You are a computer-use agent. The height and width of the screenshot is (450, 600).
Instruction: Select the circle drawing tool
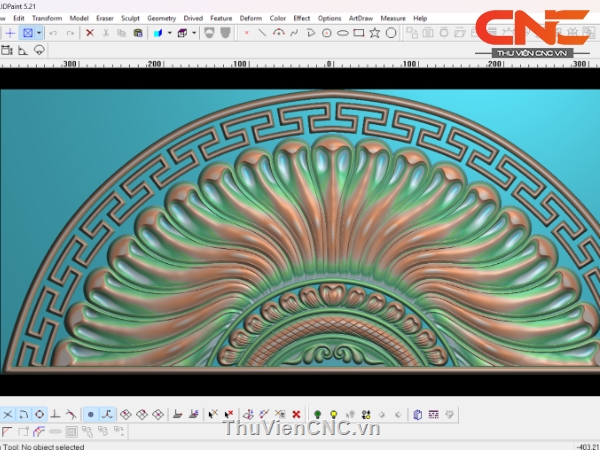tap(327, 33)
